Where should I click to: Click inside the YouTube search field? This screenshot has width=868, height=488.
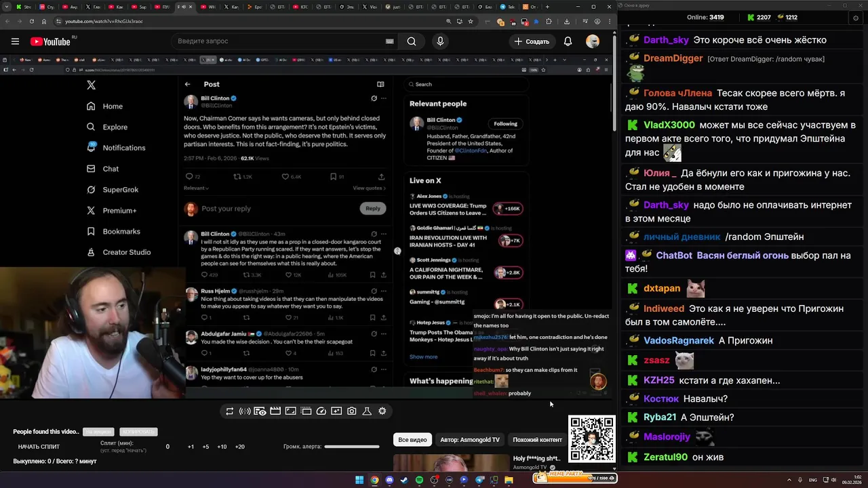click(x=278, y=41)
